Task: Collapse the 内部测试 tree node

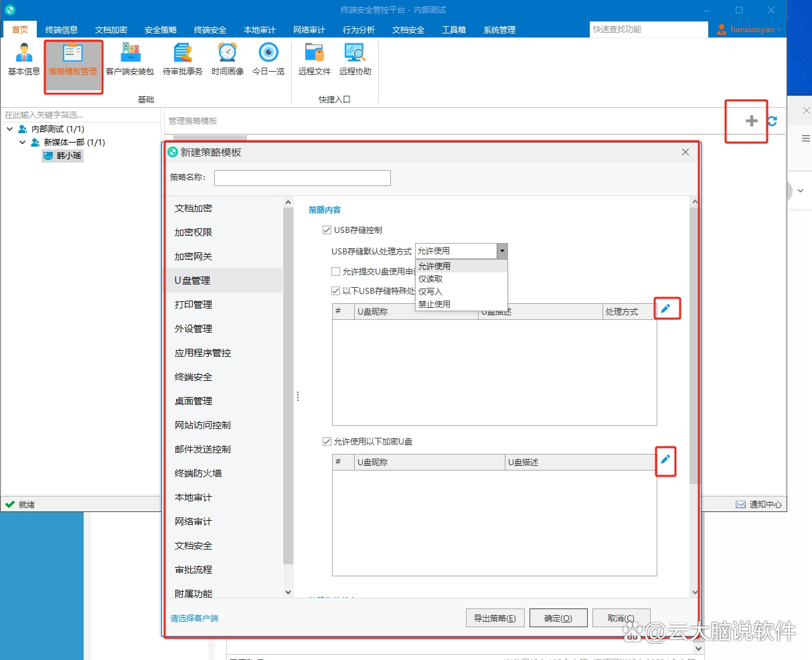Action: [x=10, y=129]
